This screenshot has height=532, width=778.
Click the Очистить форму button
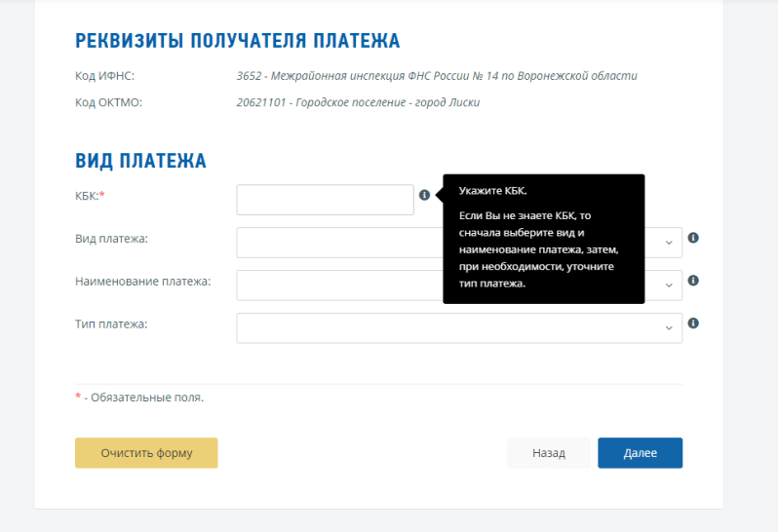point(146,453)
